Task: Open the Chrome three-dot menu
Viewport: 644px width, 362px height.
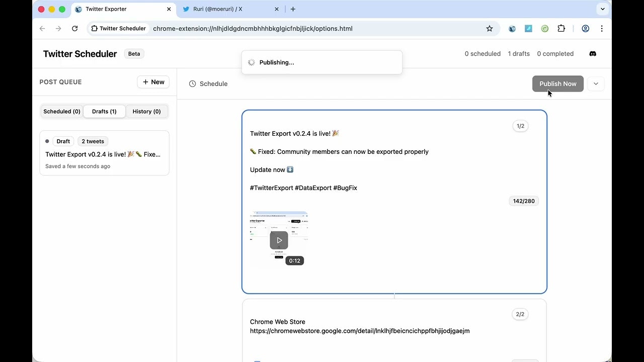Action: 602,29
